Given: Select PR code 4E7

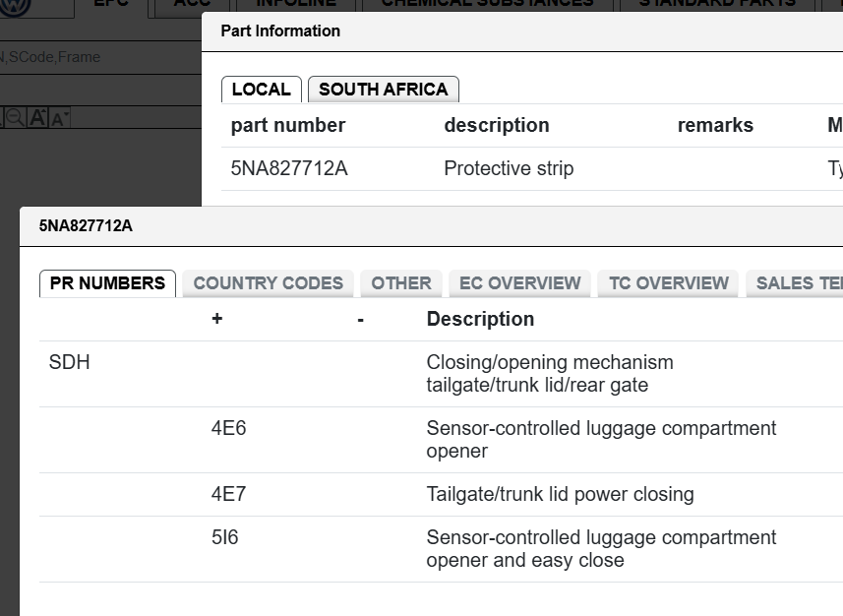Looking at the screenshot, I should tap(228, 494).
